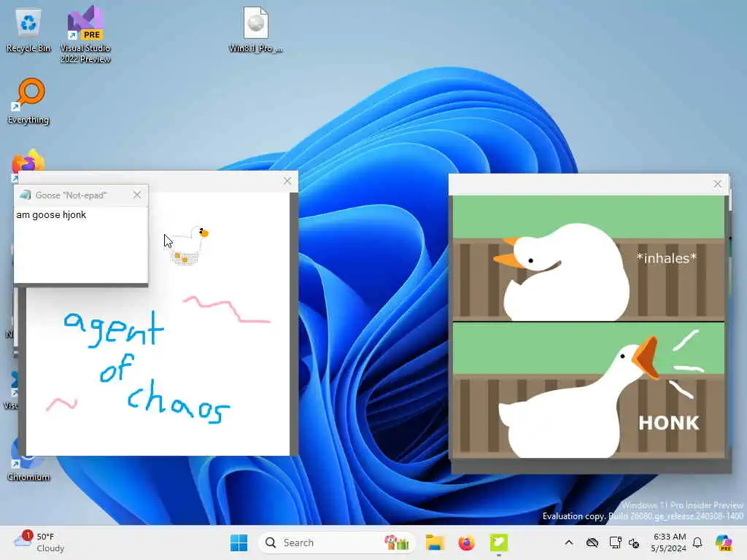Image resolution: width=747 pixels, height=560 pixels.
Task: Open the notification bell
Action: point(697,542)
